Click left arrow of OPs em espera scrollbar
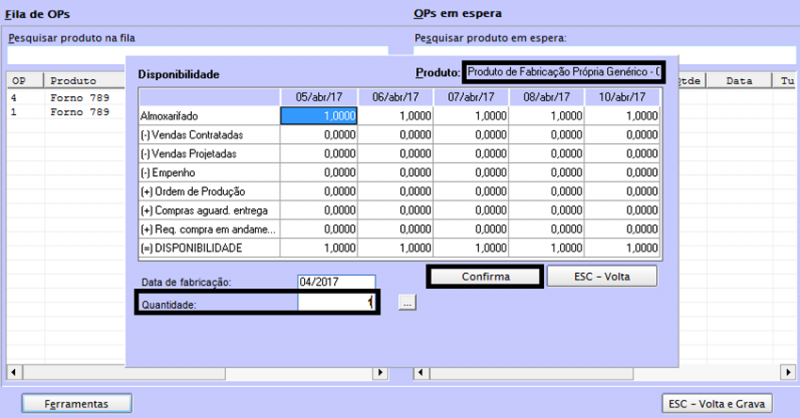This screenshot has height=418, width=800. tap(421, 373)
